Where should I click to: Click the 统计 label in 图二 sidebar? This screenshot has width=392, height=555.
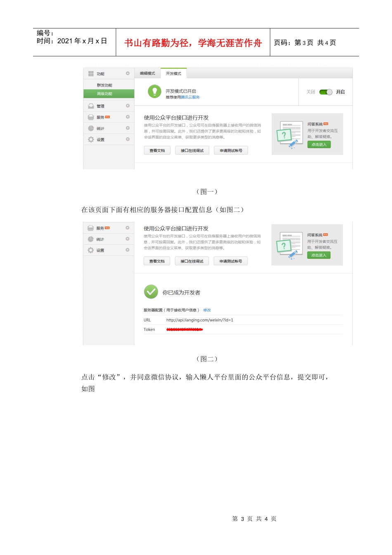[x=100, y=240]
